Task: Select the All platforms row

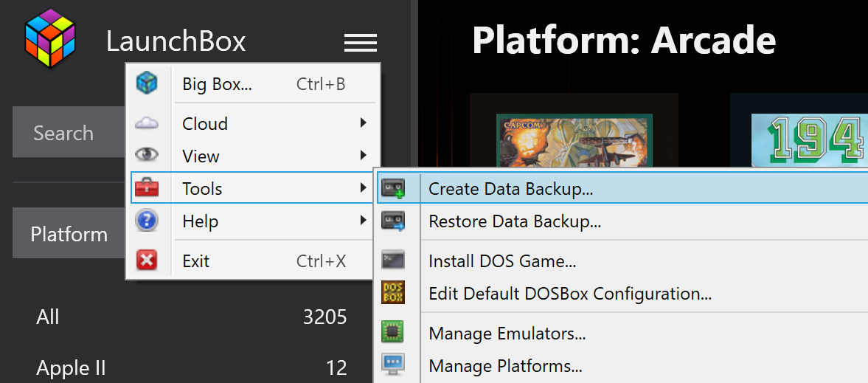Action: coord(191,317)
